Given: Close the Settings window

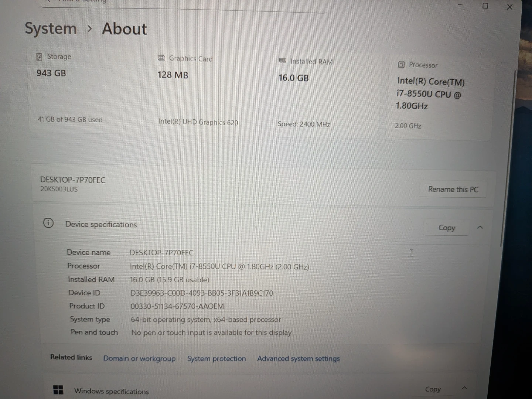Looking at the screenshot, I should click(509, 7).
